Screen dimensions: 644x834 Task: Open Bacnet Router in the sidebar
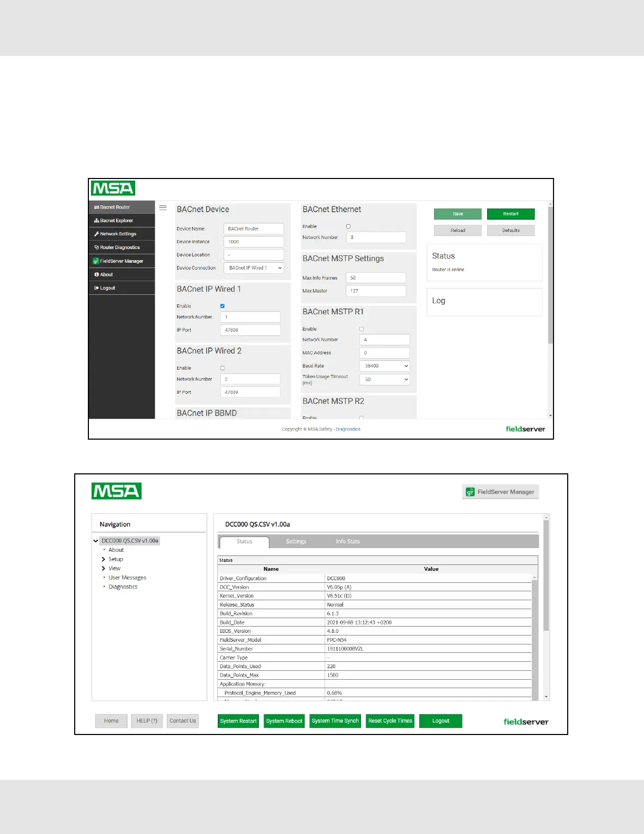click(x=122, y=207)
